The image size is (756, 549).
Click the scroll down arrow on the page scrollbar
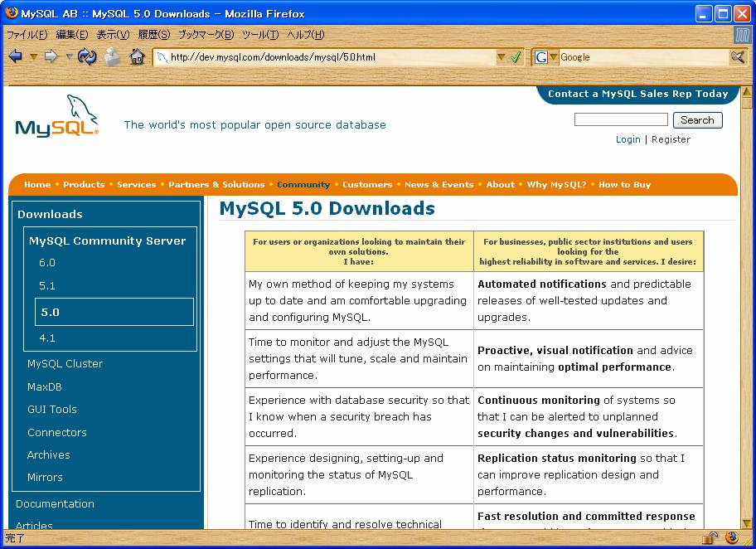(745, 522)
